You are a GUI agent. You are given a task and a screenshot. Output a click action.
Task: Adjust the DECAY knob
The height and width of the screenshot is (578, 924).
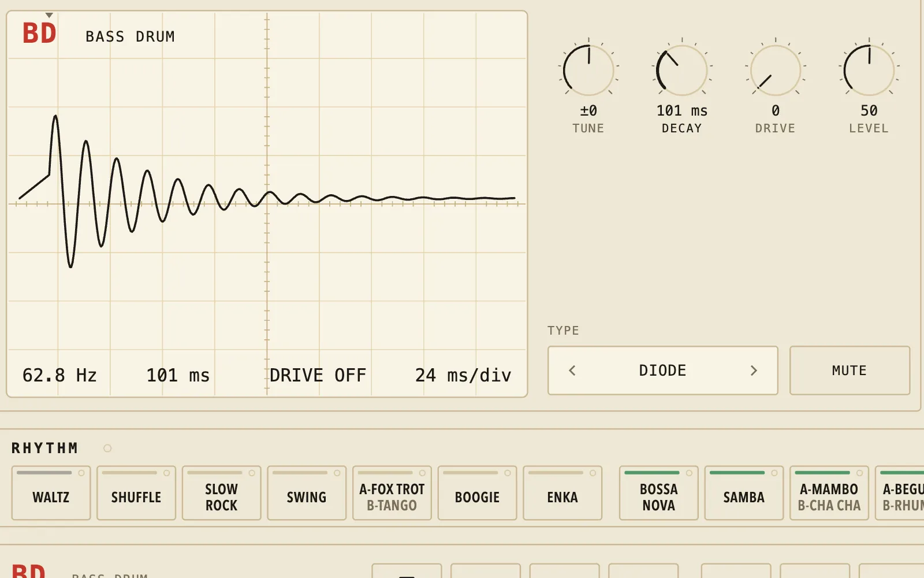[x=682, y=71]
